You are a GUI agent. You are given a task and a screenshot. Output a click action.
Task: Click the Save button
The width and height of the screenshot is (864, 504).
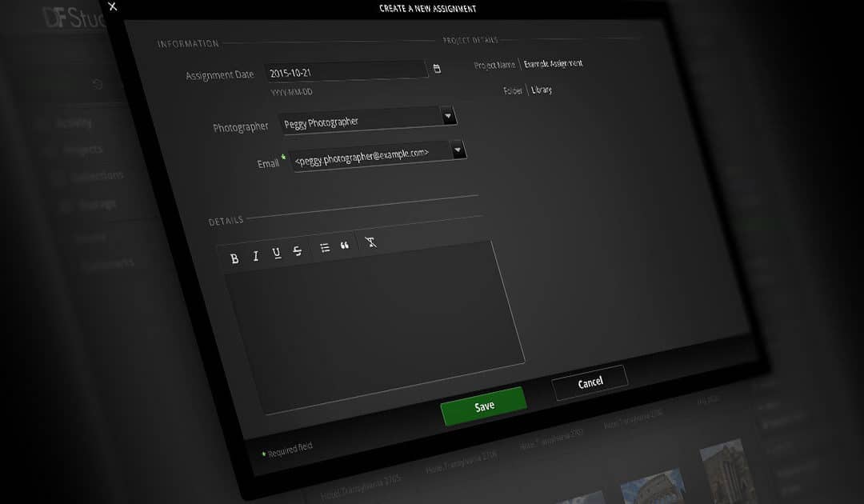point(484,406)
